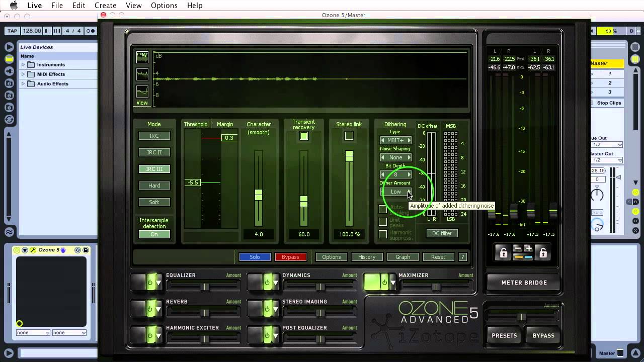Expand the MIDI Effects folder
Screen dimensions: 644x362
pos(23,74)
